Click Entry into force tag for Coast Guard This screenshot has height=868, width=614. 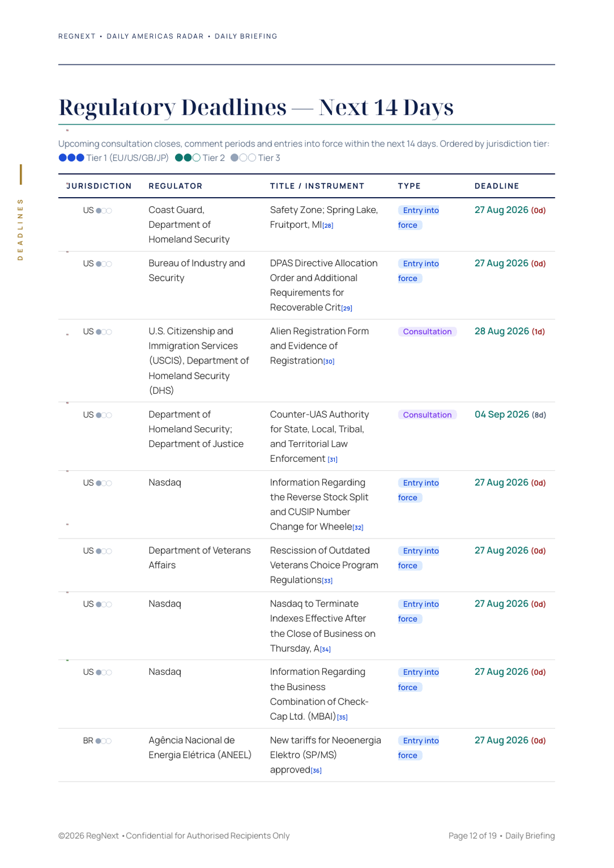tap(418, 218)
